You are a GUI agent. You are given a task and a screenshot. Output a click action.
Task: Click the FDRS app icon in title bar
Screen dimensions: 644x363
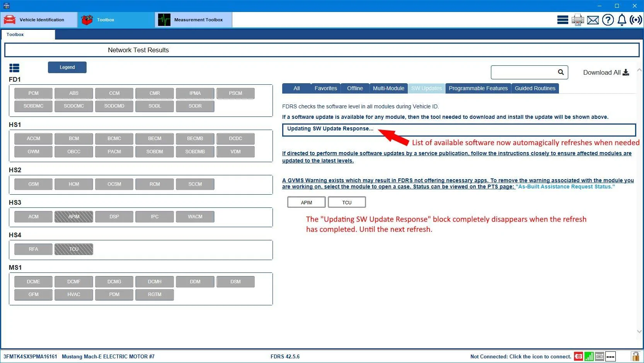(6, 6)
